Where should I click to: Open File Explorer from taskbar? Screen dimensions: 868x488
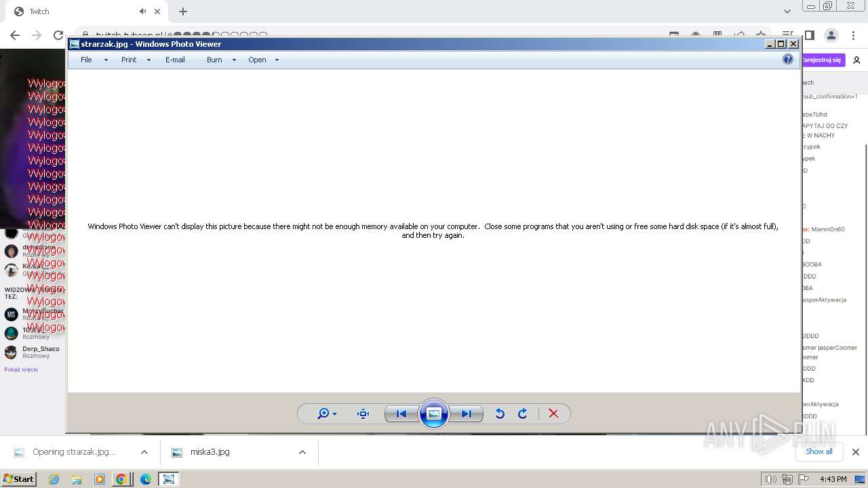pyautogui.click(x=77, y=479)
